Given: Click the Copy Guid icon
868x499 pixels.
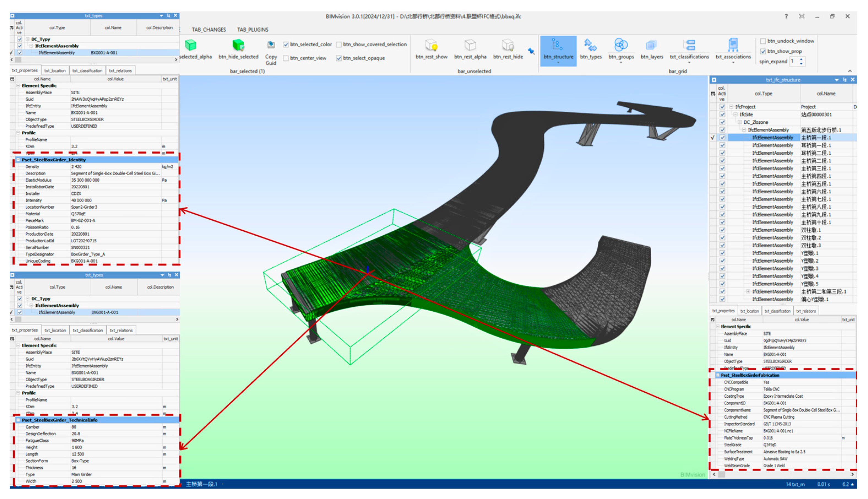Looking at the screenshot, I should click(x=271, y=45).
